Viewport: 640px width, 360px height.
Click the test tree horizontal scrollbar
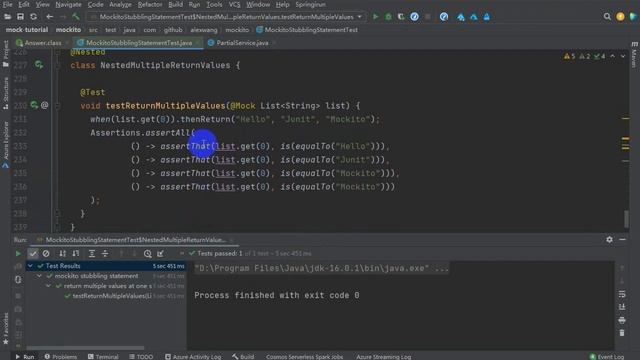pos(85,348)
